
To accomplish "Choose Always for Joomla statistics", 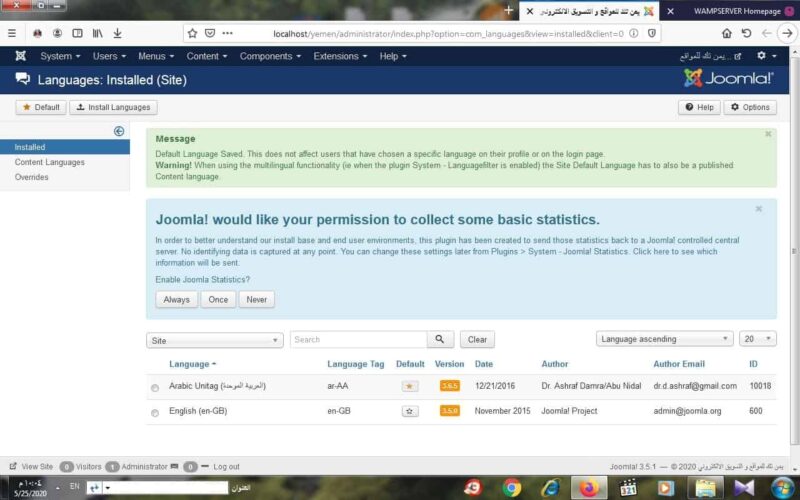I will (177, 299).
